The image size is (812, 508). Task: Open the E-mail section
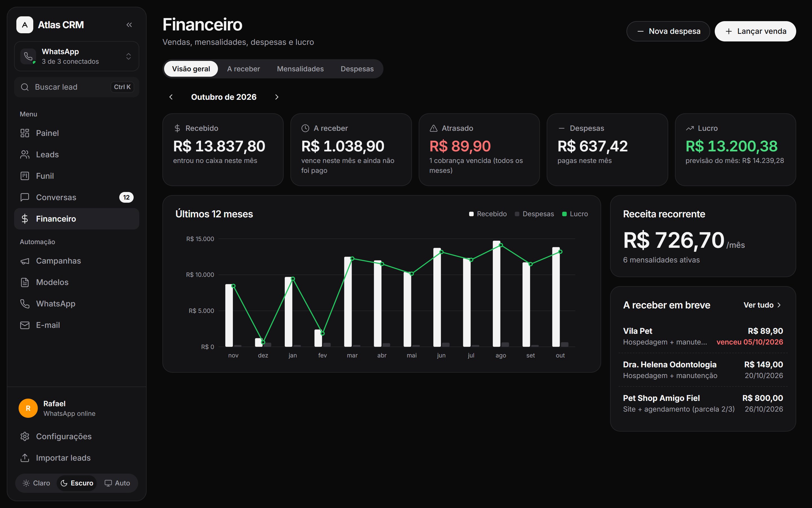[x=77, y=325]
